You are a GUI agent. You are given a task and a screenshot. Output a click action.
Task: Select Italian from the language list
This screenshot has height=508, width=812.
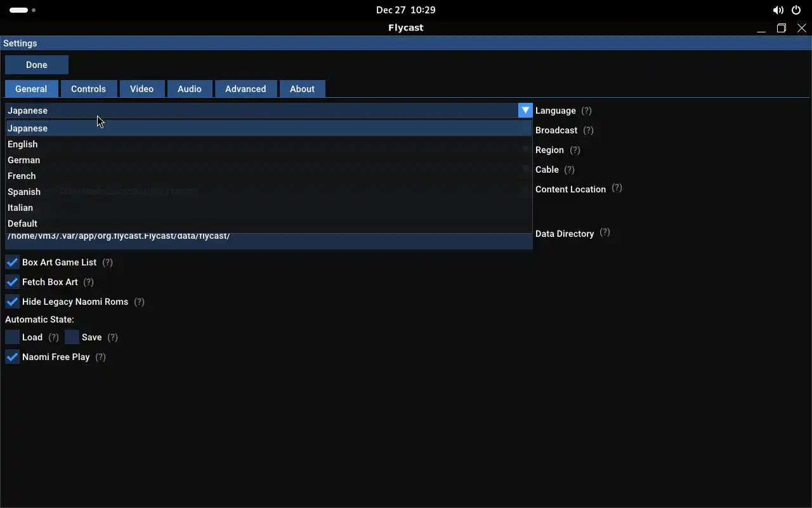[269, 208]
